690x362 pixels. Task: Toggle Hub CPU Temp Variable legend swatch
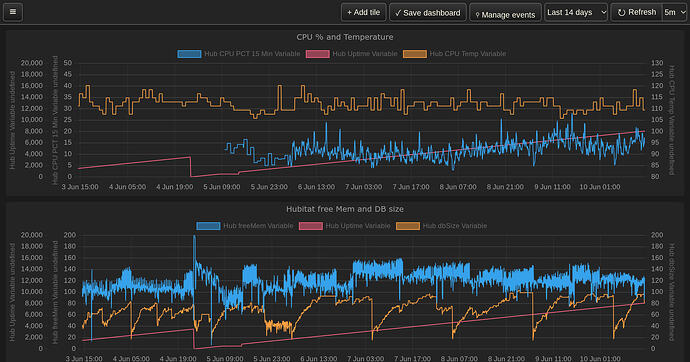pyautogui.click(x=415, y=54)
